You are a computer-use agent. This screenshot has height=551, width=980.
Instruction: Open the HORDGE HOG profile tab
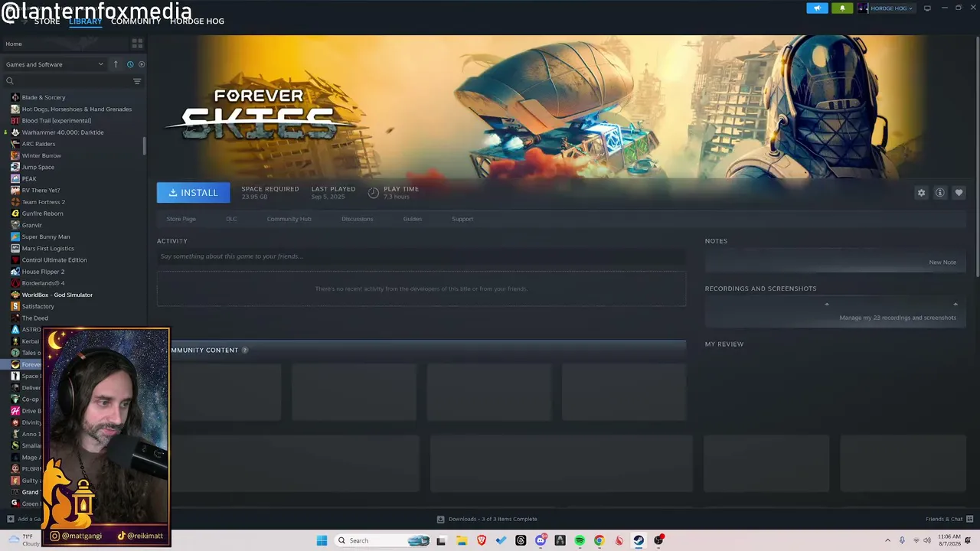point(197,21)
